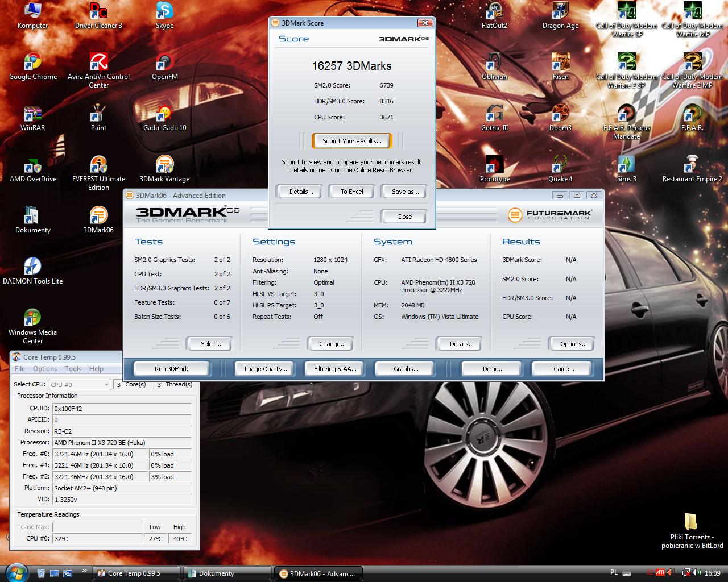Launch the FlatOut2 game shortcut
Viewport: 728px width, 582px height.
coord(494,16)
